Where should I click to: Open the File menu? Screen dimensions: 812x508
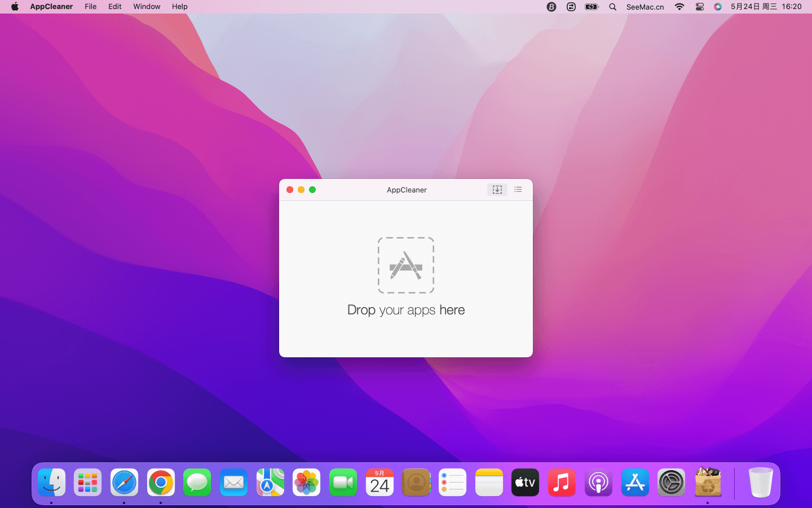(91, 7)
